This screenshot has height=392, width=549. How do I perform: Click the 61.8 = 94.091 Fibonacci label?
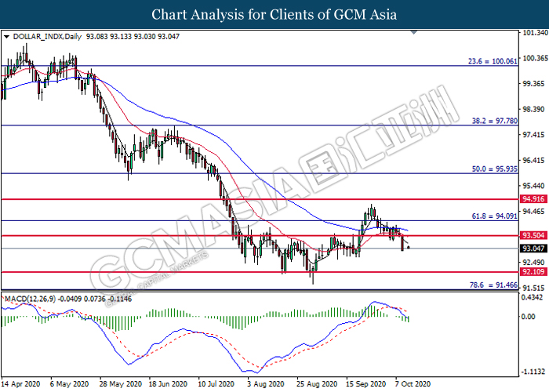tap(494, 216)
